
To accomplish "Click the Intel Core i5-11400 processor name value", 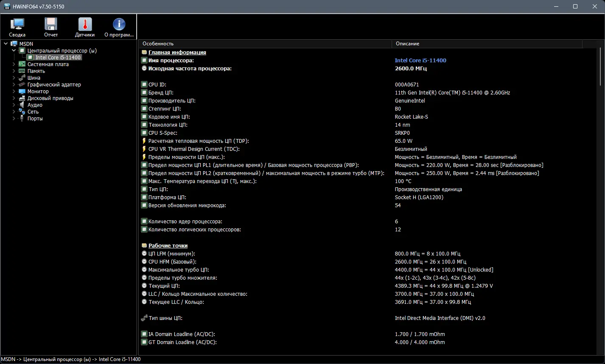I will tap(420, 61).
